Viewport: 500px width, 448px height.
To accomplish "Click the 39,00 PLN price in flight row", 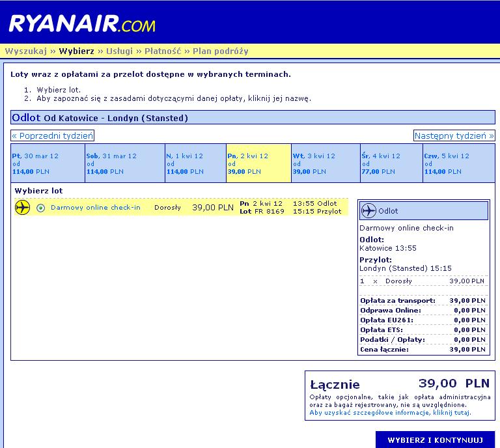I will coord(213,208).
